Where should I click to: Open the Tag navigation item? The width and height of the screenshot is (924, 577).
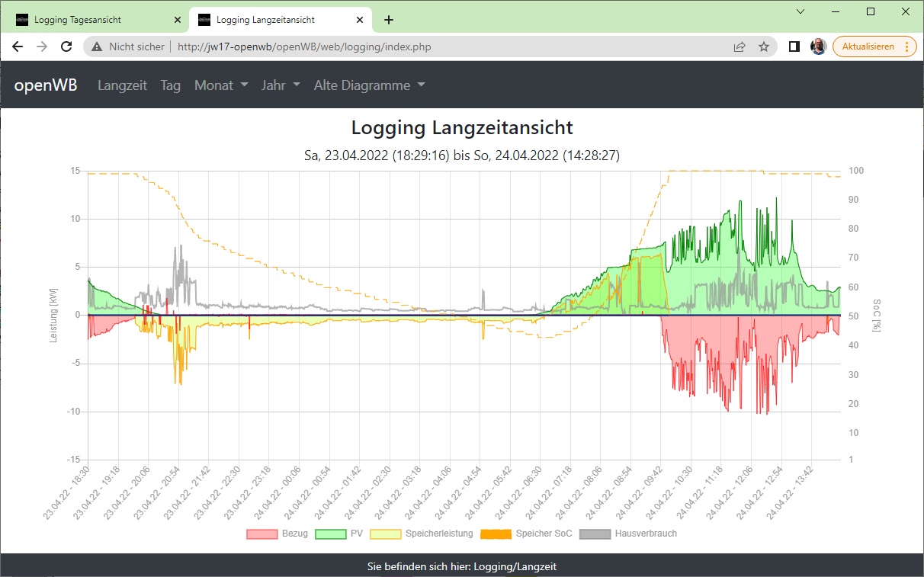click(x=171, y=85)
